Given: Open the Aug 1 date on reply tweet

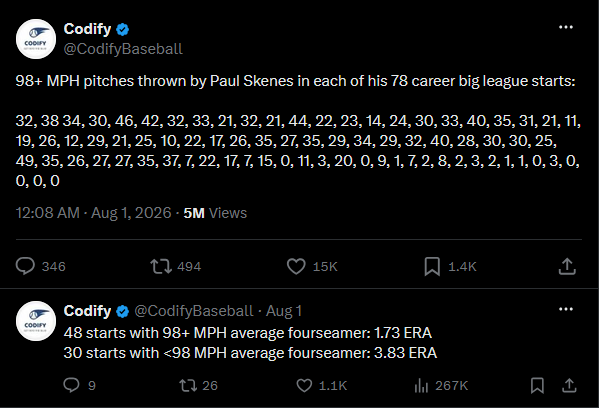Looking at the screenshot, I should pos(284,311).
